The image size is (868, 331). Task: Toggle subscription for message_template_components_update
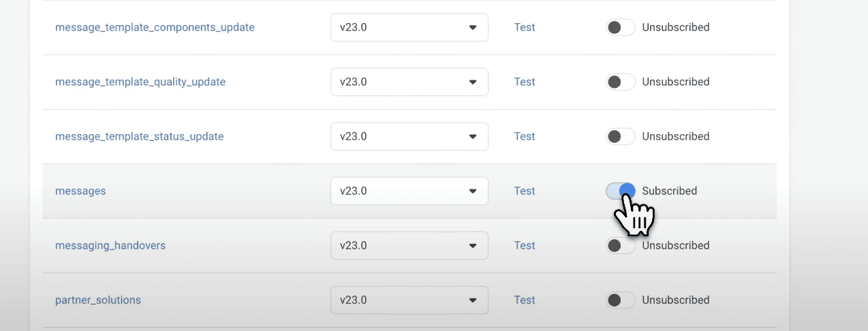620,27
